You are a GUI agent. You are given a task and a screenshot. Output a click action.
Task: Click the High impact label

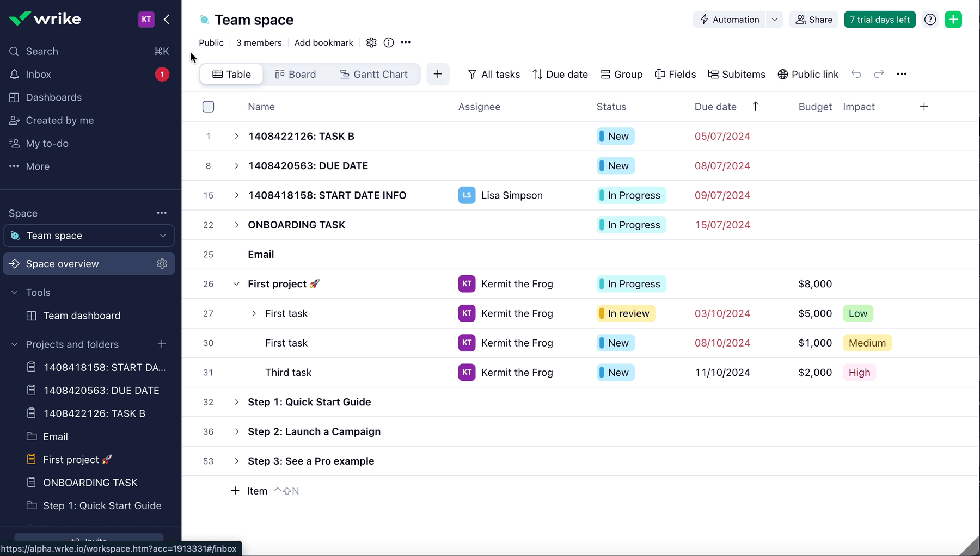(x=859, y=373)
